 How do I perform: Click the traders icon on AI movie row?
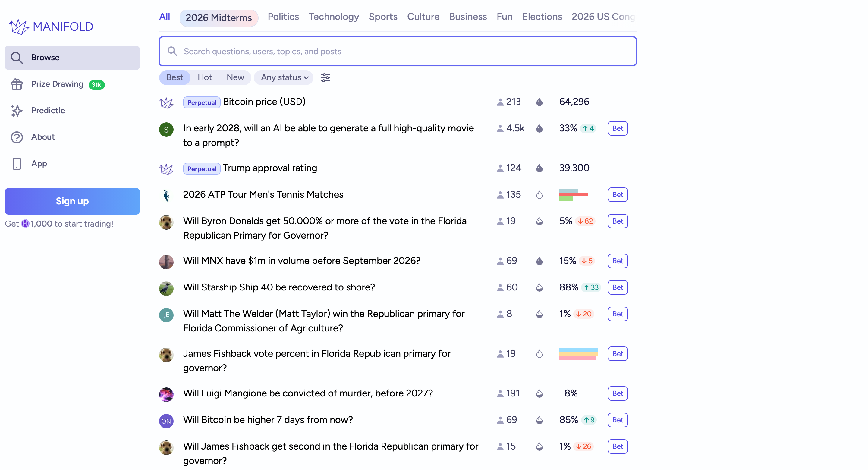(x=500, y=128)
